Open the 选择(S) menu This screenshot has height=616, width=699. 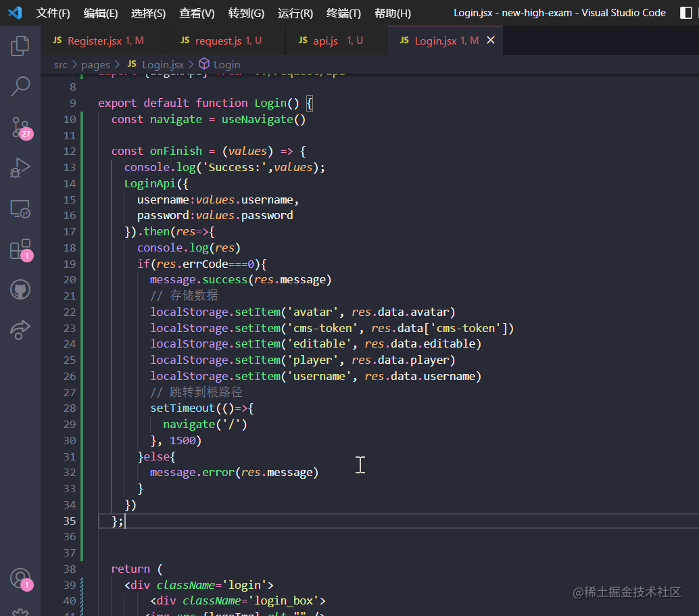click(x=148, y=14)
